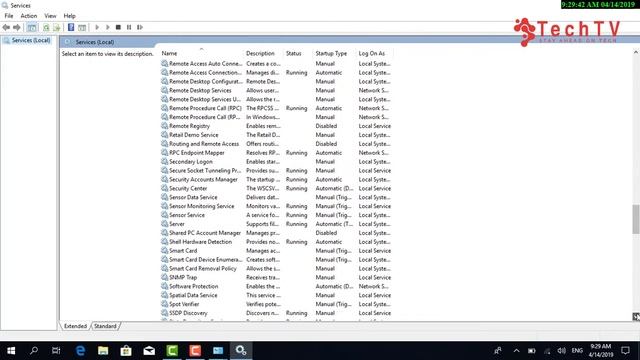Select 'Smart Card Removal Policy' service name
This screenshot has width=640, height=360.
(203, 269)
